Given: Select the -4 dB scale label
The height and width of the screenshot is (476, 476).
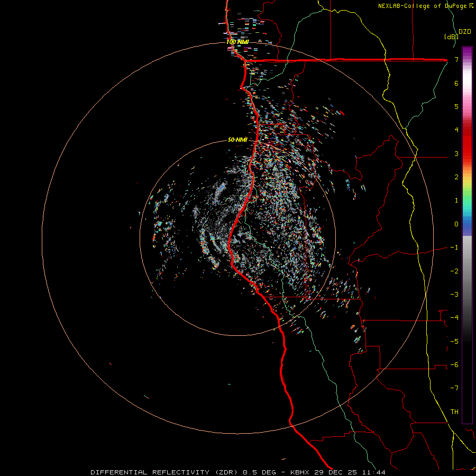Looking at the screenshot, I should point(454,318).
